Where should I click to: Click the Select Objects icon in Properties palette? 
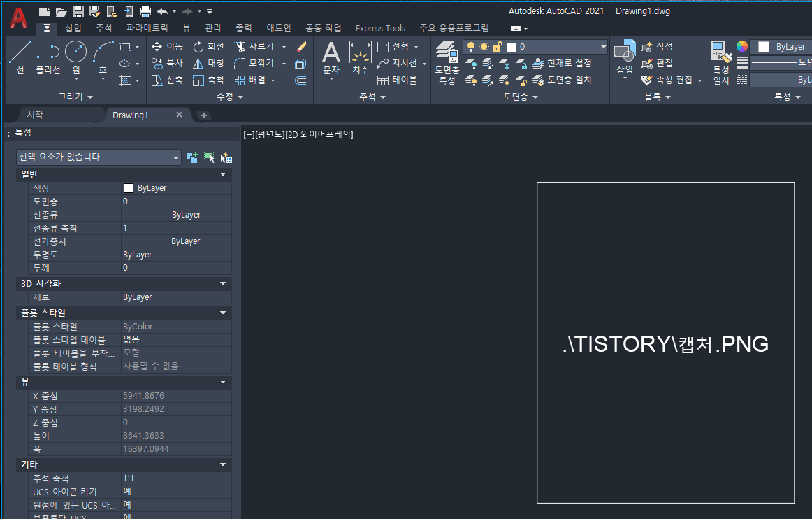(209, 157)
